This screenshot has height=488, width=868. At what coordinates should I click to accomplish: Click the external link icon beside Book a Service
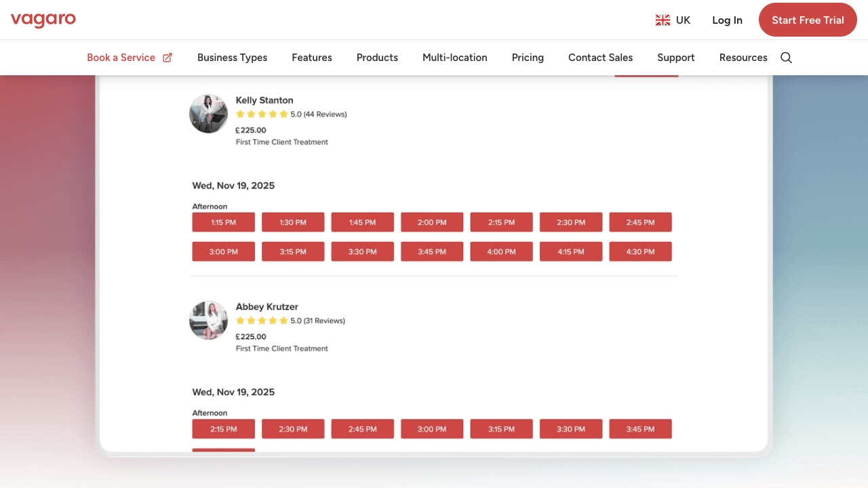pyautogui.click(x=168, y=57)
